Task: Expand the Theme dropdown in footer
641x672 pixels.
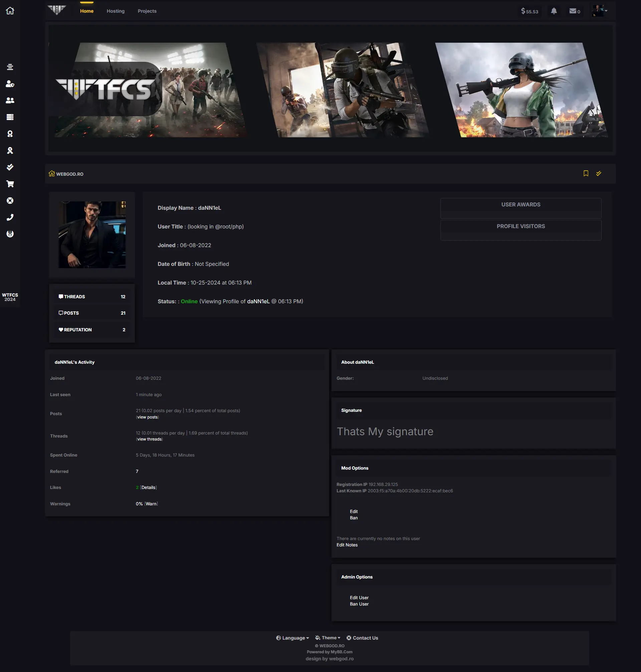Action: click(x=328, y=638)
